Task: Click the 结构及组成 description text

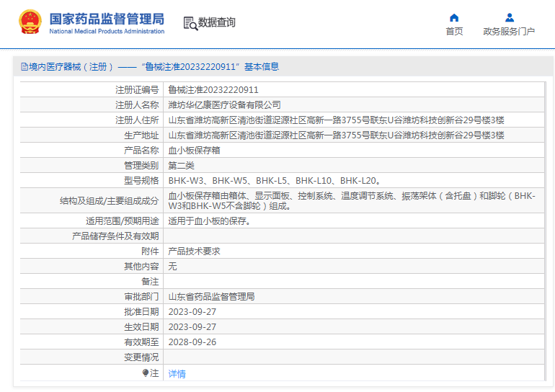Action: click(352, 200)
